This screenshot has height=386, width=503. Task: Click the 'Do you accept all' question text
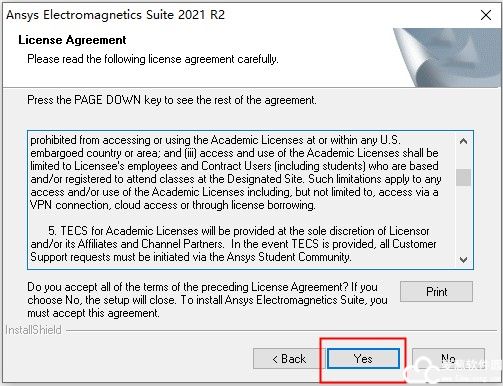point(207,300)
